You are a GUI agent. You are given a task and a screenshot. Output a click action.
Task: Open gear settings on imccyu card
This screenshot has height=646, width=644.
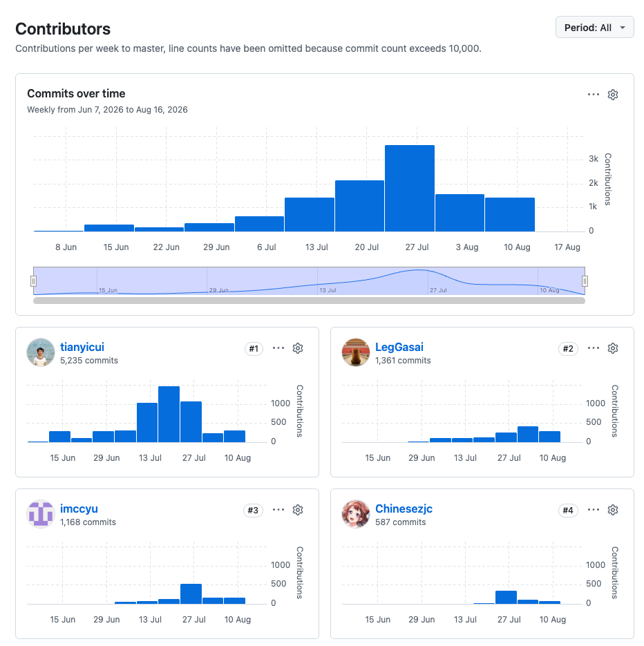tap(298, 510)
